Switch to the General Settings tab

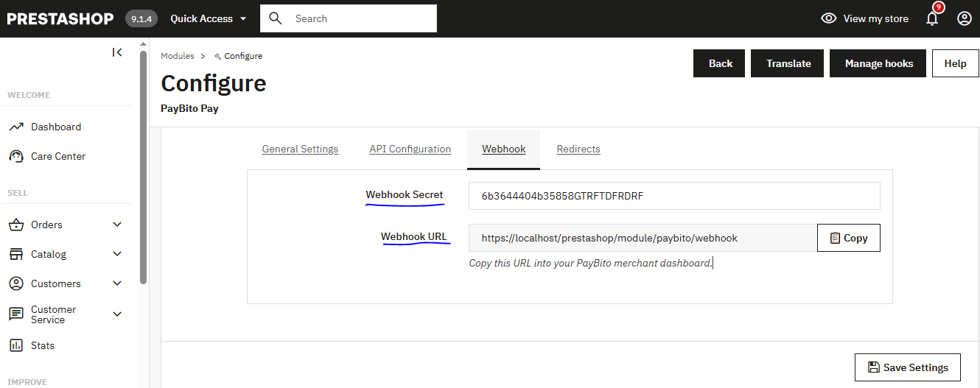click(x=300, y=149)
